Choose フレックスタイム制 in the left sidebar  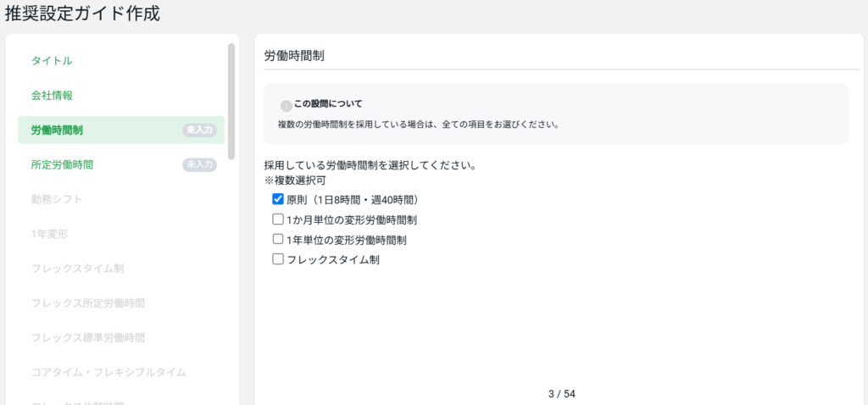pyautogui.click(x=77, y=269)
